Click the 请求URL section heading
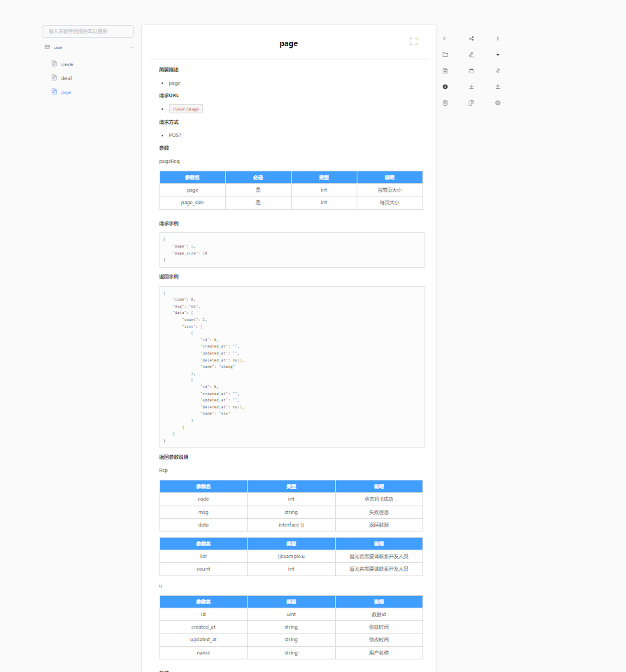Image resolution: width=626 pixels, height=672 pixels. [169, 96]
